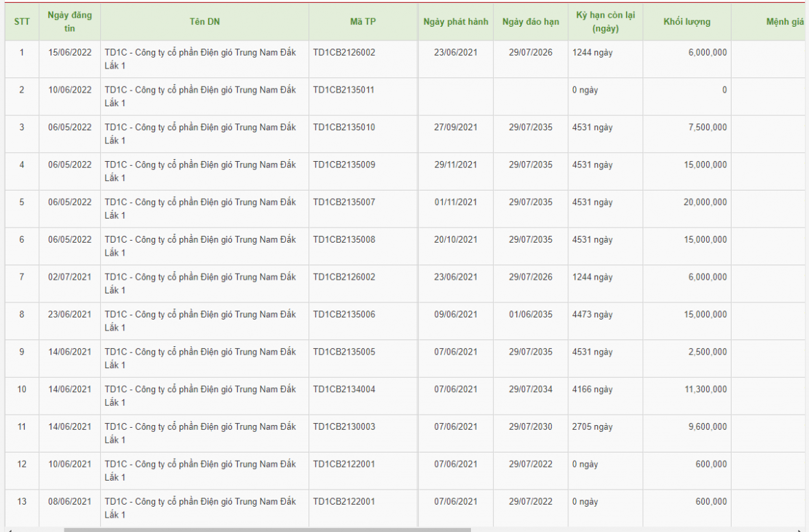The image size is (809, 532).
Task: Click the Ngày đáo hạn column header
Action: [530, 21]
